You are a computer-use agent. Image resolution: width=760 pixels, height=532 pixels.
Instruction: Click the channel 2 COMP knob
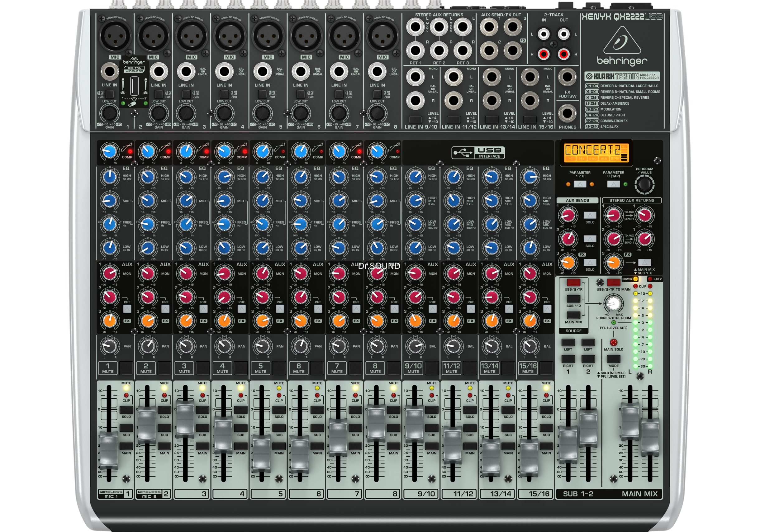[x=148, y=152]
